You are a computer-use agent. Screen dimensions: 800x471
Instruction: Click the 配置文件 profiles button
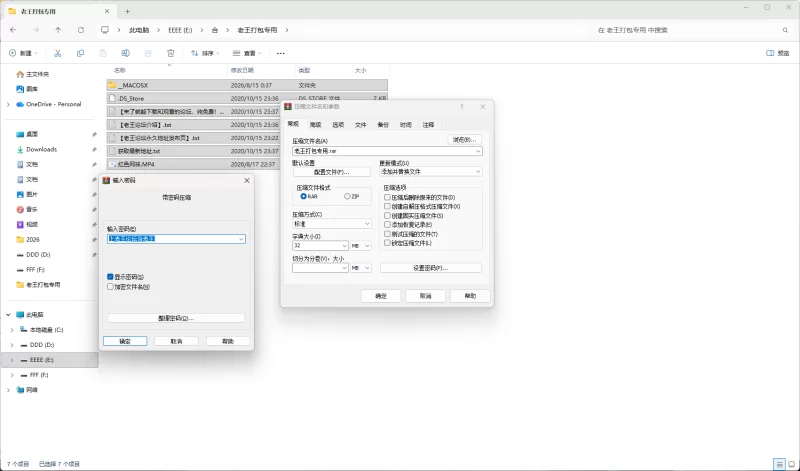[x=332, y=172]
